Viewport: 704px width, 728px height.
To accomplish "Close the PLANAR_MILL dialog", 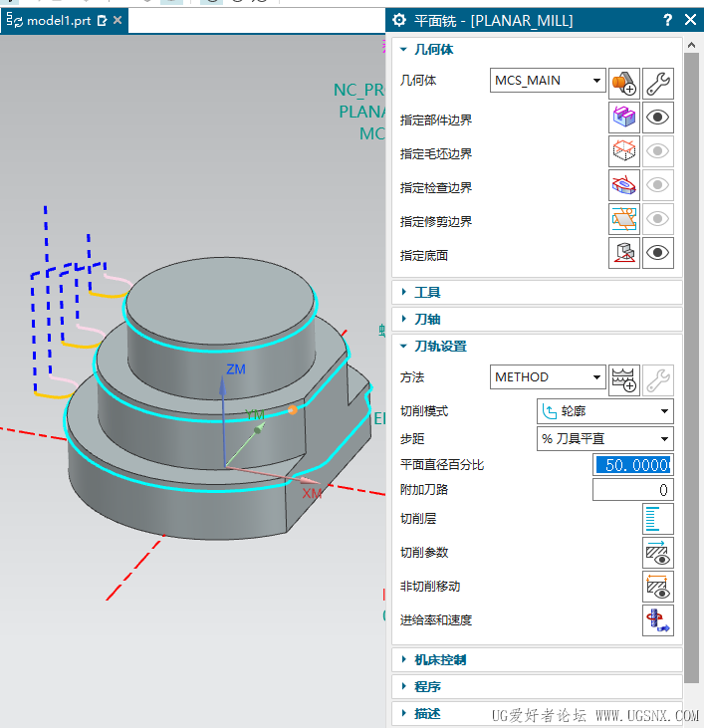I will 690,20.
